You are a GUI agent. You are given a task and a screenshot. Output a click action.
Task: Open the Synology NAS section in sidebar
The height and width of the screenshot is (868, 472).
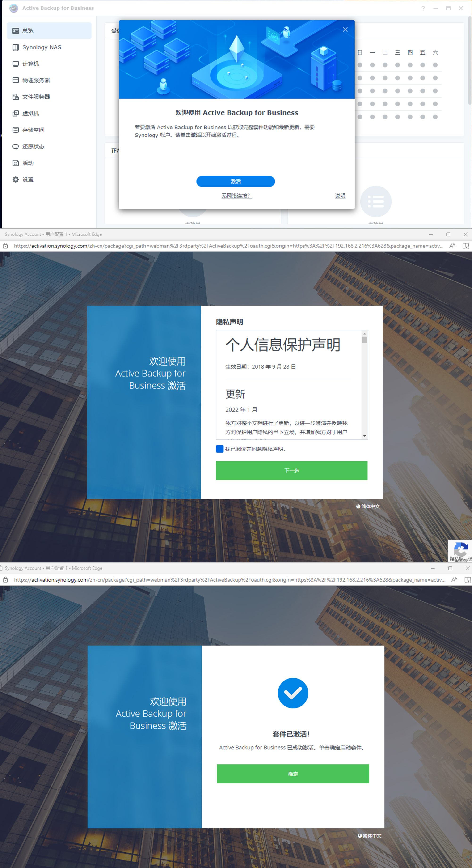coord(41,47)
